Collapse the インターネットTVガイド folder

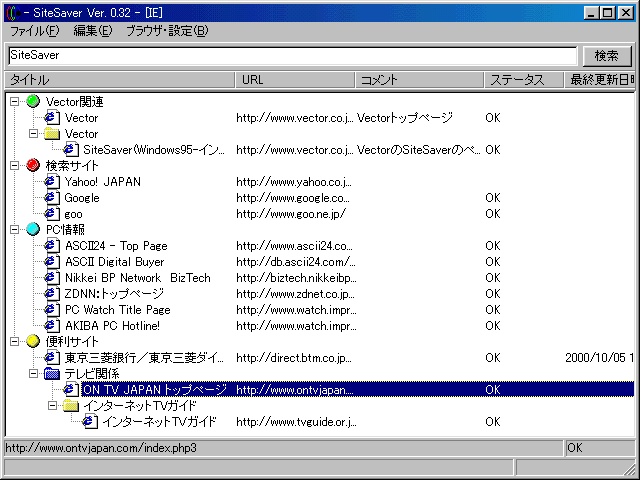53,405
